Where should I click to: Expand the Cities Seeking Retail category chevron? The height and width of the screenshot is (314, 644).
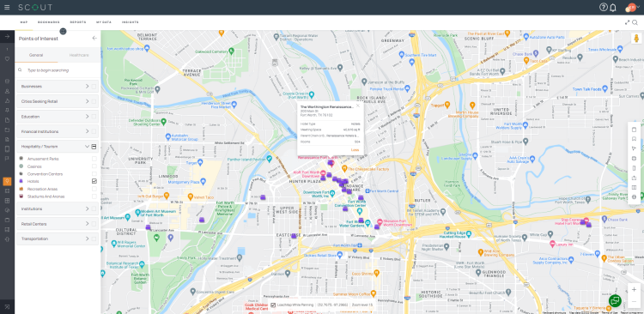pyautogui.click(x=87, y=101)
